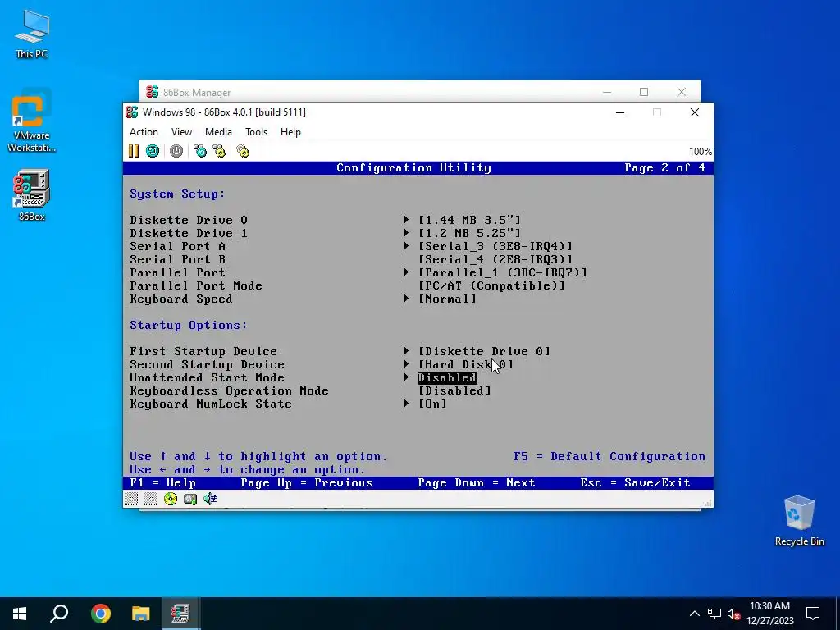Click the second floppy drive status icon
Viewport: 840px width, 630px height.
pyautogui.click(x=151, y=500)
